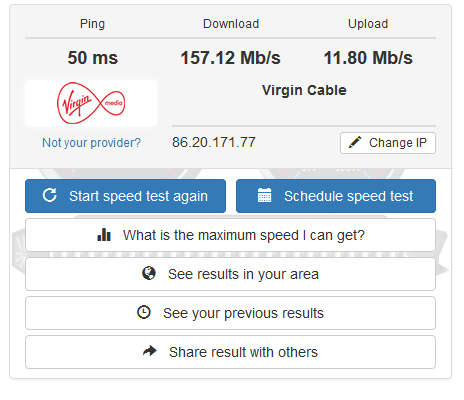Start speed test again
This screenshot has height=400, width=464.
125,196
